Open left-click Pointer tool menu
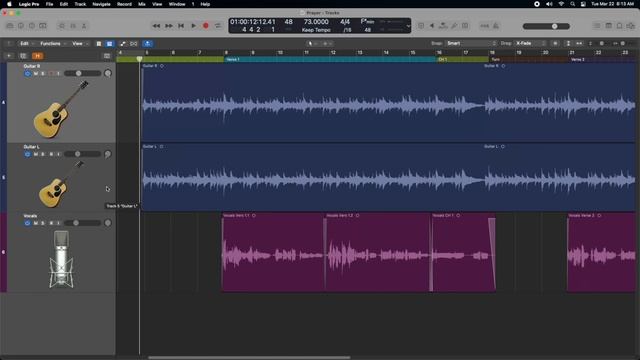 313,43
